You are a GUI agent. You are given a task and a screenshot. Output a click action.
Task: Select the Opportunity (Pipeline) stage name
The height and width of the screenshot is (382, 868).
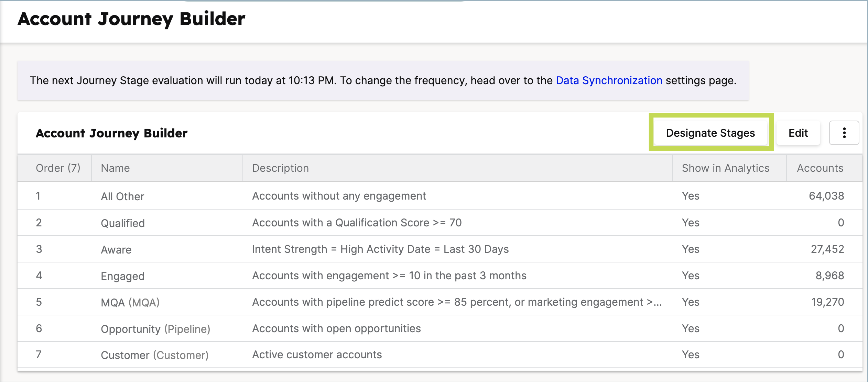[155, 329]
